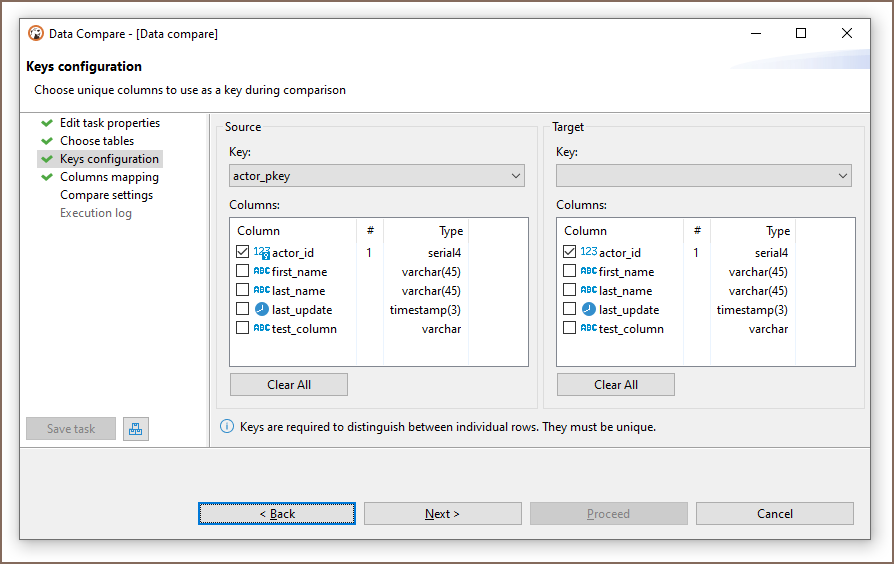Expand the empty target Key dropdown
Image resolution: width=894 pixels, height=564 pixels.
(x=703, y=176)
